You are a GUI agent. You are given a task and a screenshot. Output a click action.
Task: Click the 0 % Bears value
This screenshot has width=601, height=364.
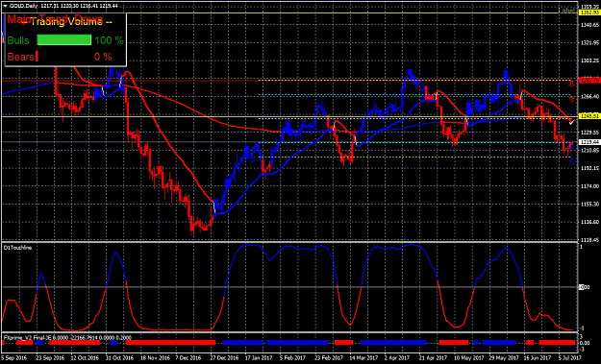(x=103, y=57)
